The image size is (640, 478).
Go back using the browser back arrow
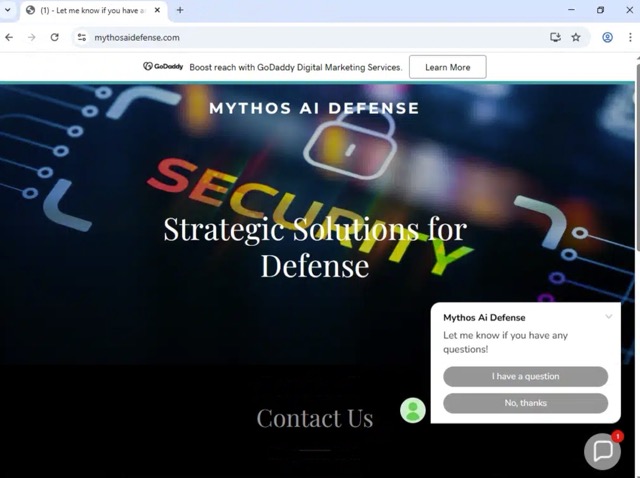9,38
